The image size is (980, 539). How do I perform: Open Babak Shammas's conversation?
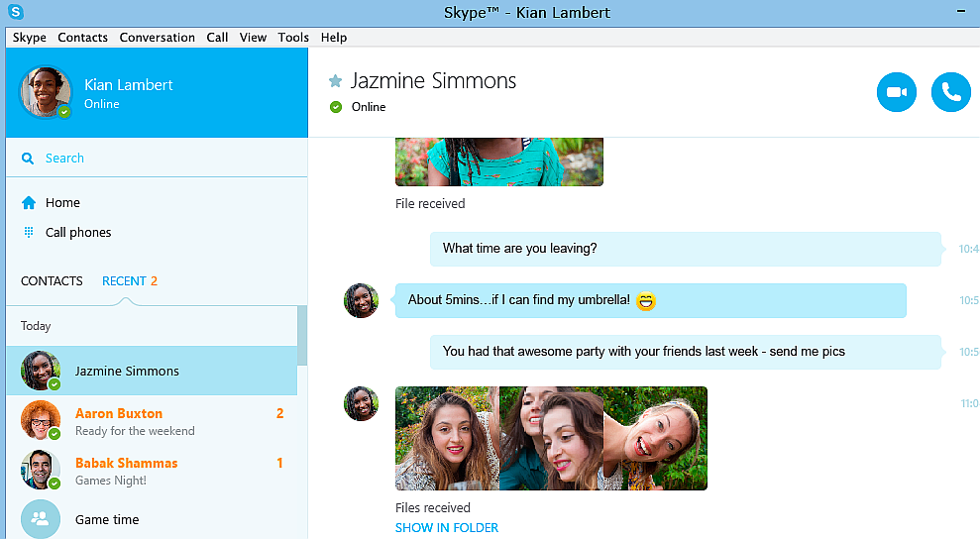[x=126, y=471]
